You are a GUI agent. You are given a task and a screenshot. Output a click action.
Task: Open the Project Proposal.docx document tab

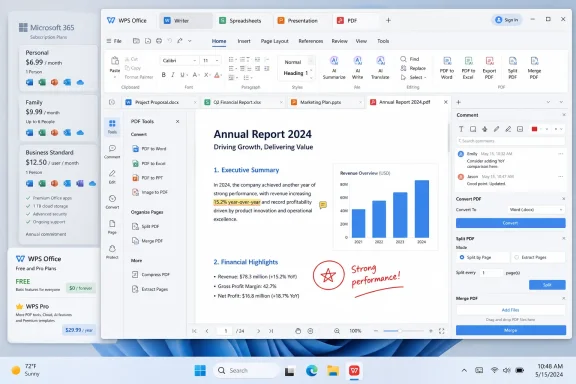160,103
